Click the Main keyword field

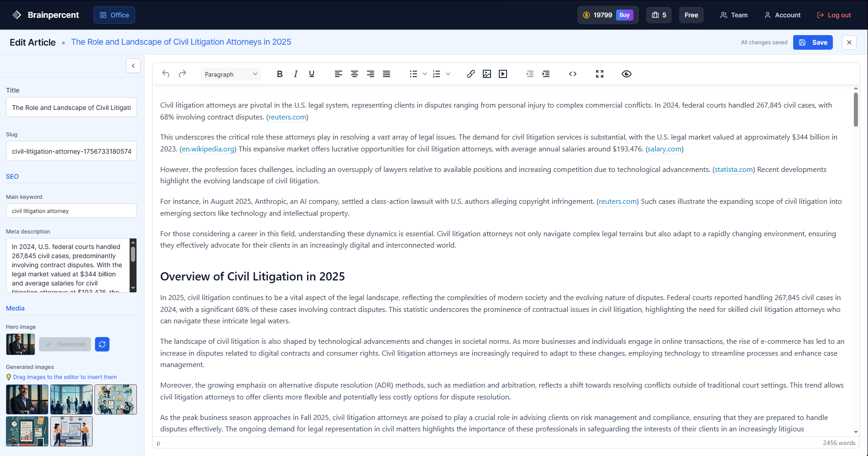(71, 211)
